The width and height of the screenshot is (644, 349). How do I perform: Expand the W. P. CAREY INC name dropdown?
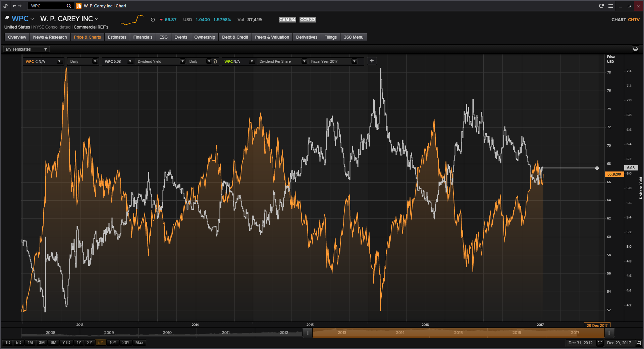97,19
